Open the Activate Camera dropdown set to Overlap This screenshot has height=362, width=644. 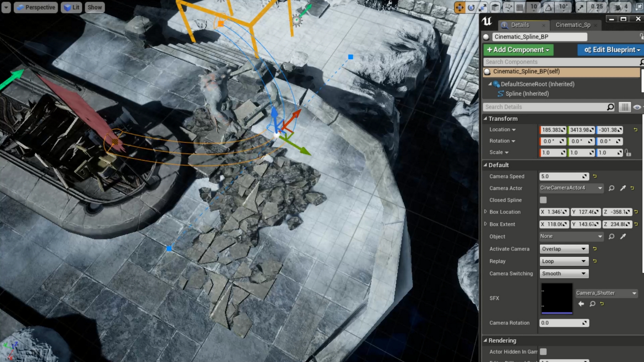click(563, 249)
